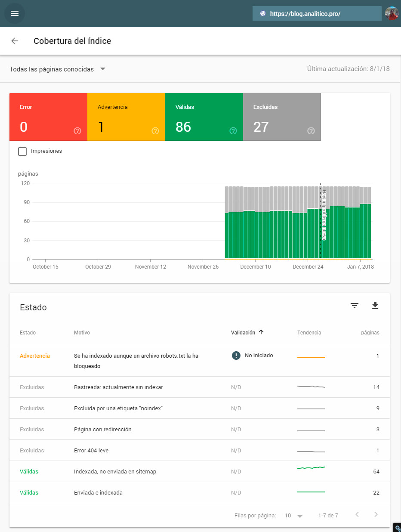This screenshot has height=532, width=401.
Task: Download the Estado table data
Action: tap(375, 306)
